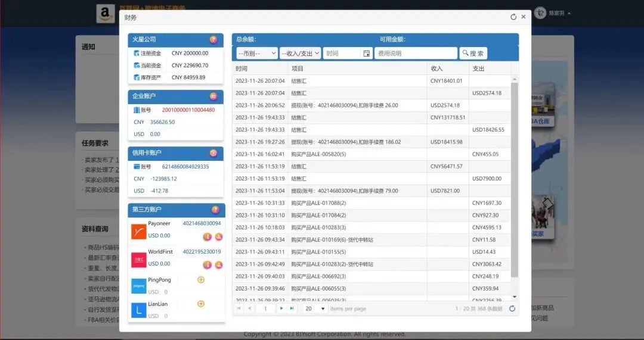The height and width of the screenshot is (340, 644).
Task: Open the calendar date picker icon
Action: click(367, 54)
